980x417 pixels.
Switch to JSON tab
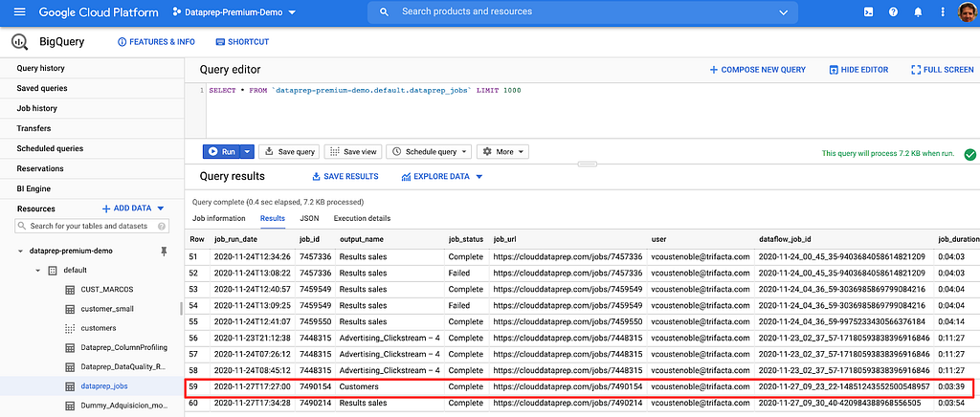(x=309, y=218)
